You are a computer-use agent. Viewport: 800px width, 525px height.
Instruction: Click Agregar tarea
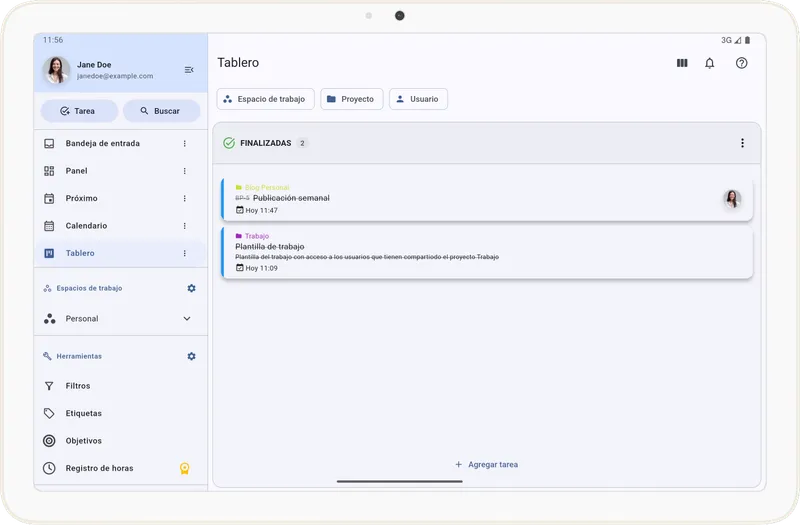(x=486, y=464)
